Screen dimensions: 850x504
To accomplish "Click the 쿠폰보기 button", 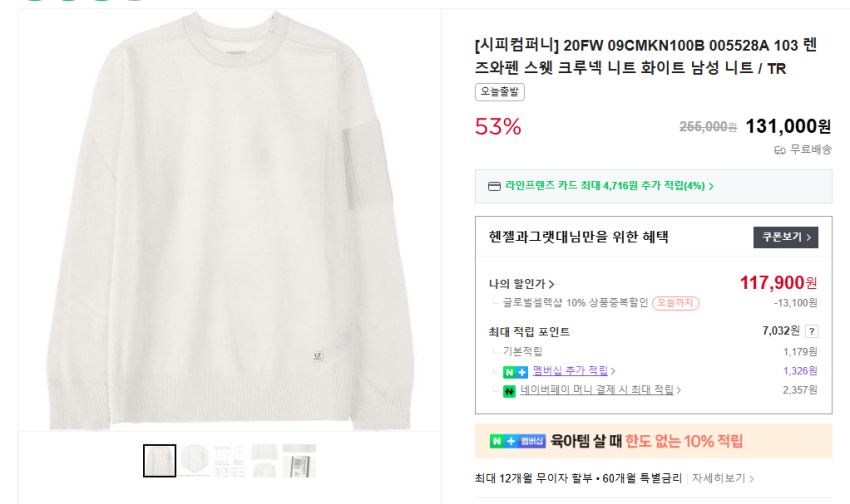I will 785,237.
